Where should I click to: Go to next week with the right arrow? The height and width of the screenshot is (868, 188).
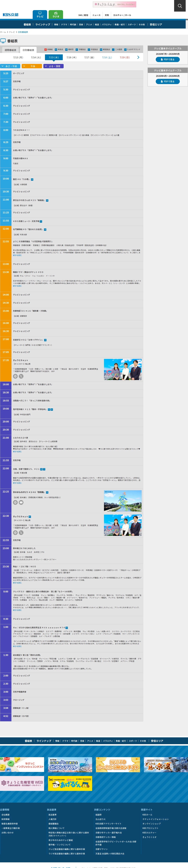[x=138, y=57]
